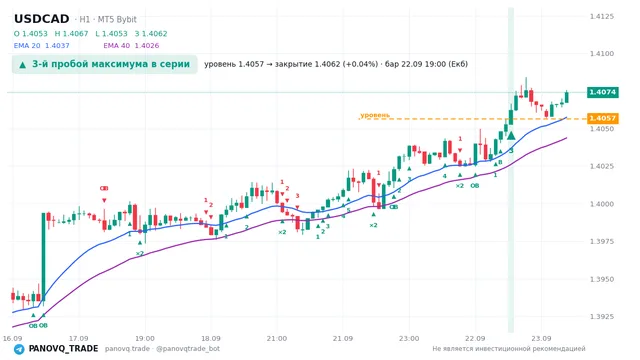The width and height of the screenshot is (640, 360).
Task: Click the USDCAD symbol title
Action: tap(42, 19)
